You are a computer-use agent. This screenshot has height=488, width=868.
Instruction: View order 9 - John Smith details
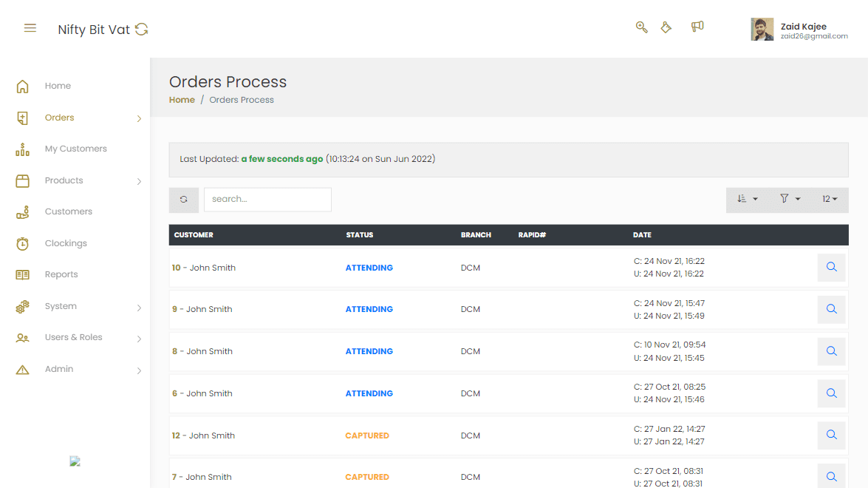(832, 309)
